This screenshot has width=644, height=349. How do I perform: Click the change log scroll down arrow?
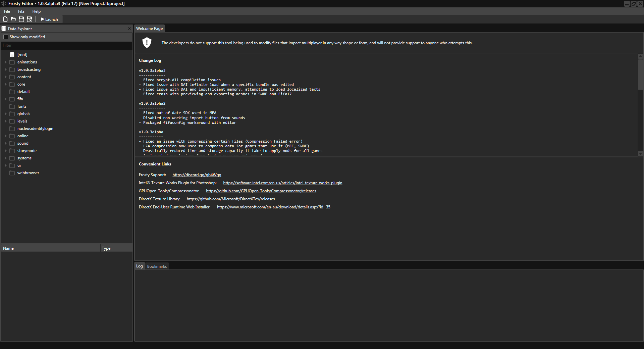pos(640,154)
